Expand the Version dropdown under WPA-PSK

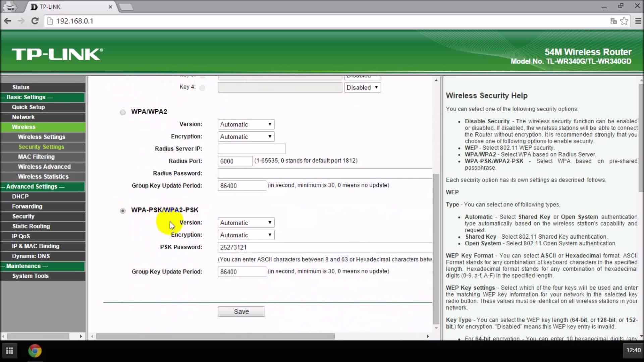point(269,222)
